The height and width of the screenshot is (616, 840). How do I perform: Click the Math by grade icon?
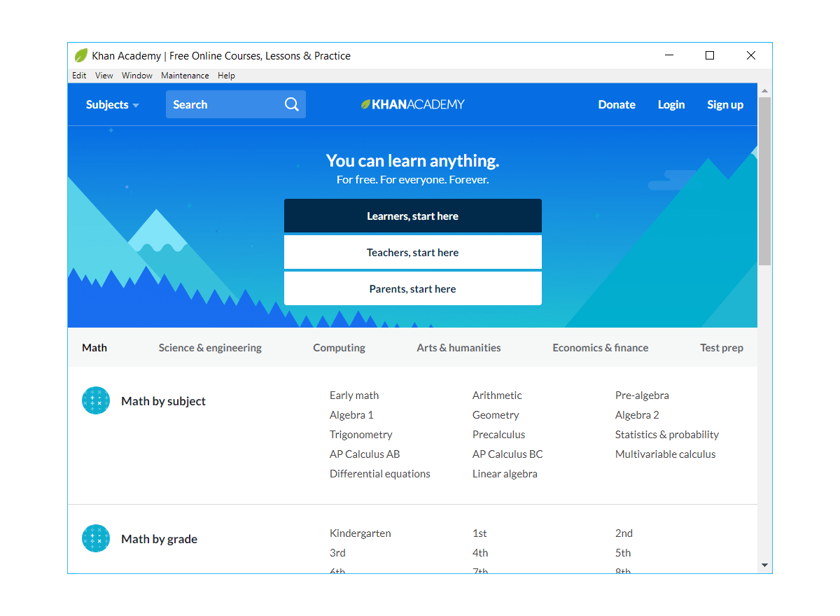click(x=96, y=538)
